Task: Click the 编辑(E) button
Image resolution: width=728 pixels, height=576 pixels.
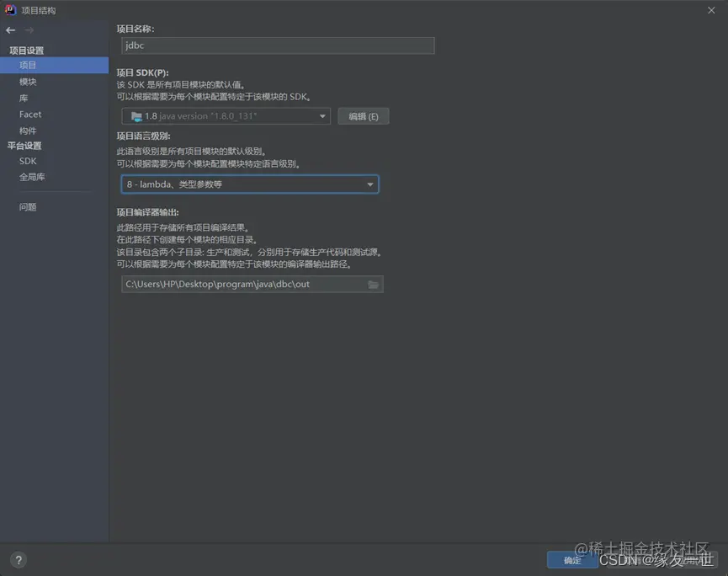Action: pos(363,115)
